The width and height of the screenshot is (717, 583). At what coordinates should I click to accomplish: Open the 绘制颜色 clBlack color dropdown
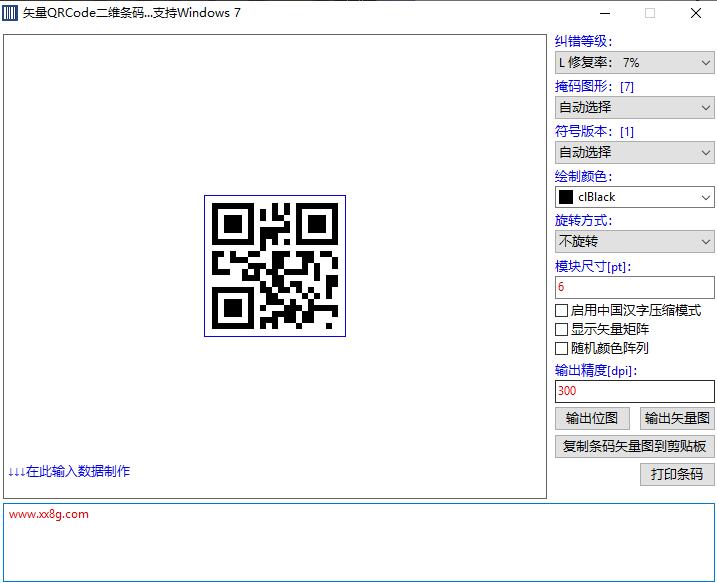pyautogui.click(x=635, y=197)
